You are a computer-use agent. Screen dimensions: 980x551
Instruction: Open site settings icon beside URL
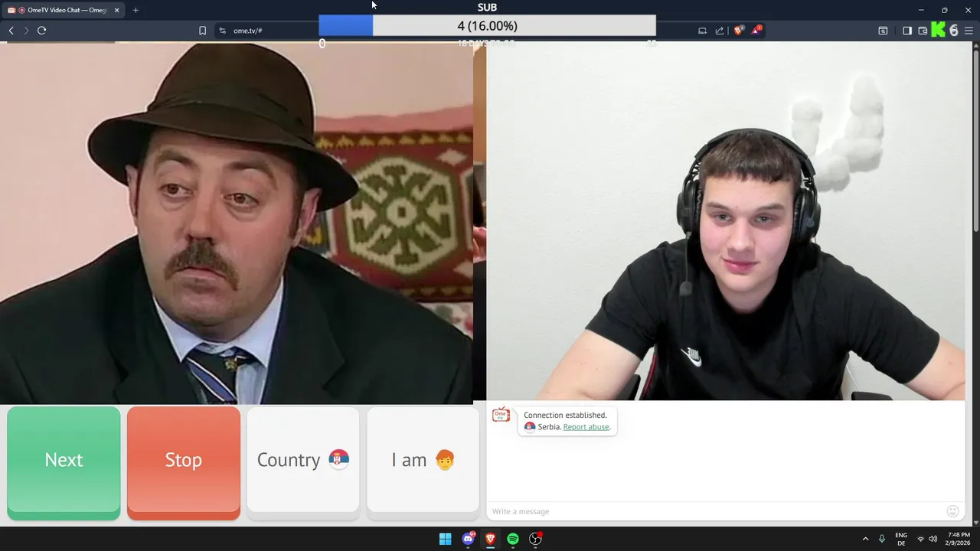click(222, 31)
